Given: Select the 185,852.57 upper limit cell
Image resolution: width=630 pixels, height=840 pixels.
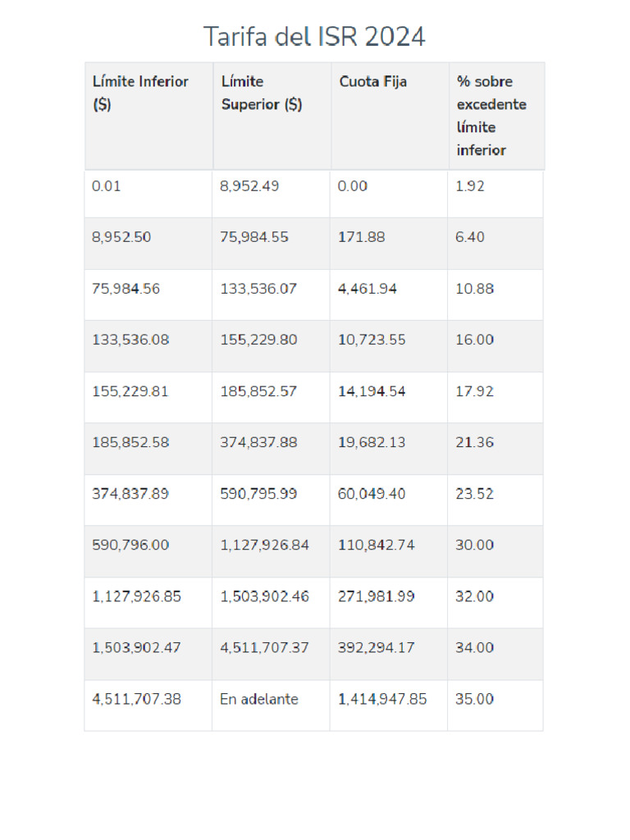Looking at the screenshot, I should [x=258, y=391].
